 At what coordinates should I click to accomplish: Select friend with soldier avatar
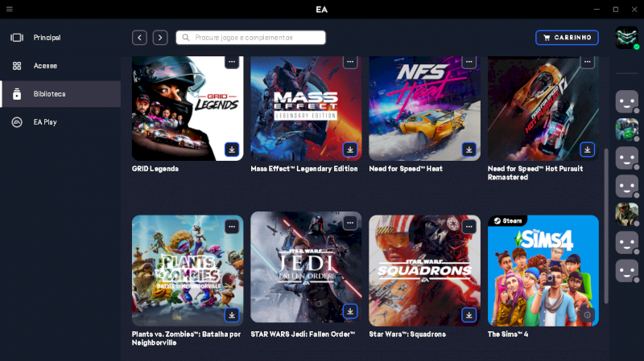click(x=627, y=214)
